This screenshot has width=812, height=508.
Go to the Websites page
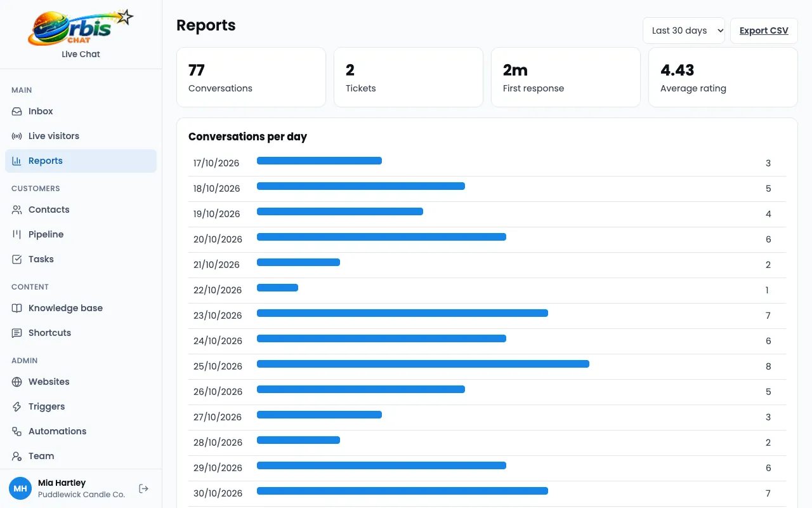pos(81,382)
